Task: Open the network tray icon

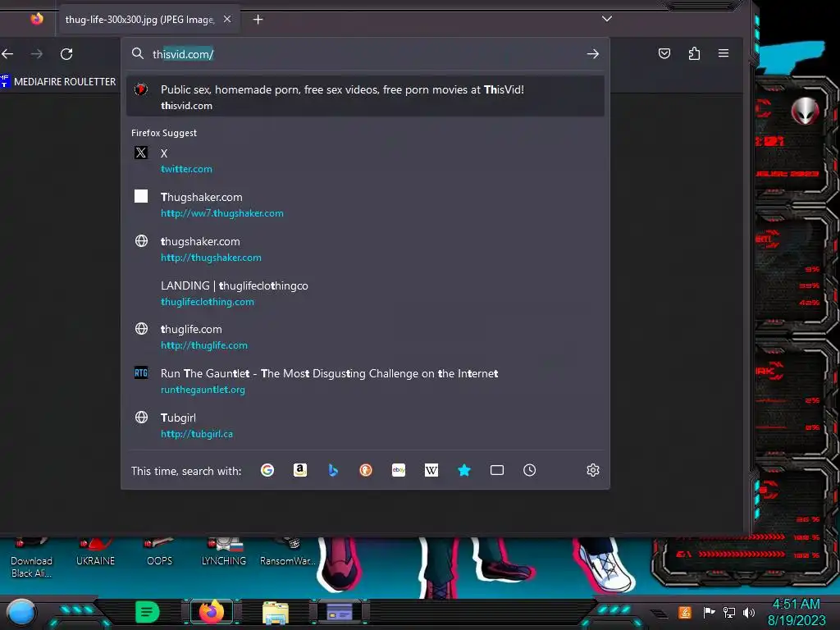Action: tap(729, 612)
